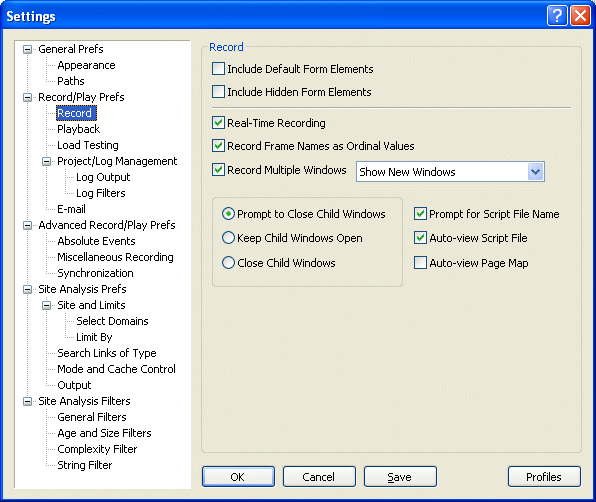Click the title bar help question-mark icon
This screenshot has height=502, width=596.
[557, 16]
